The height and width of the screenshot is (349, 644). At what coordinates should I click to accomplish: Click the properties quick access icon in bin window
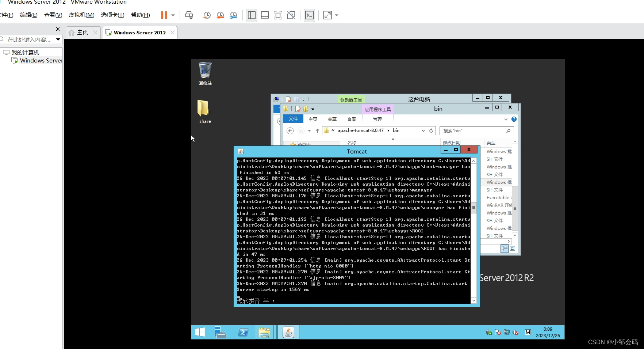coord(298,109)
